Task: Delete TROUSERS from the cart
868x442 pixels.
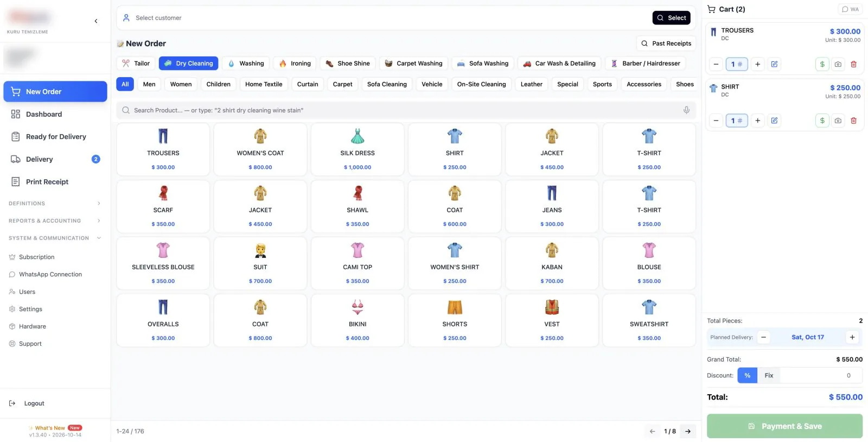Action: (x=853, y=64)
